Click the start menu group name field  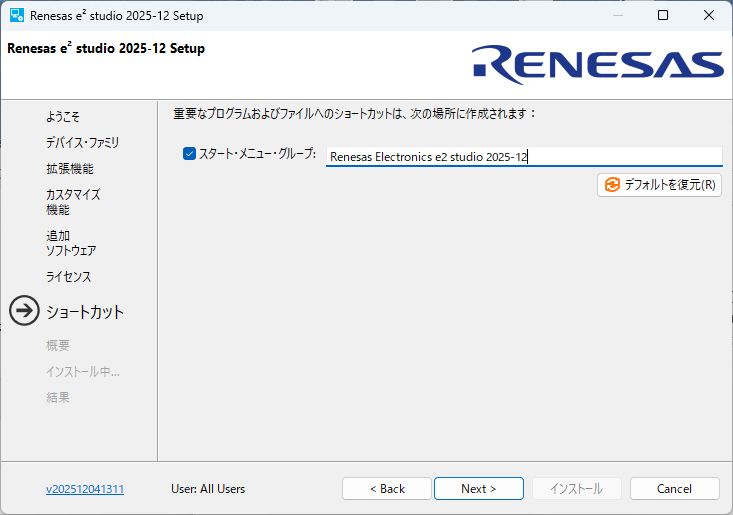pos(523,157)
